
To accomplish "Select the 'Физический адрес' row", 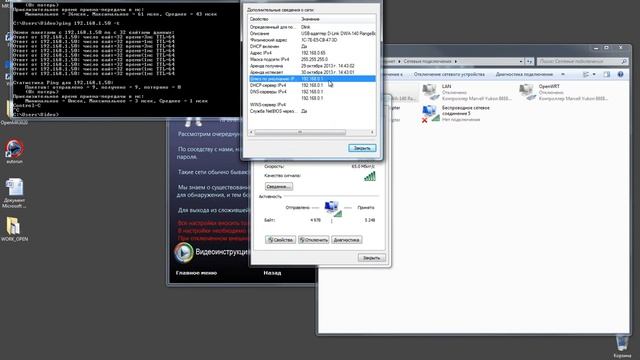I will tap(312, 40).
